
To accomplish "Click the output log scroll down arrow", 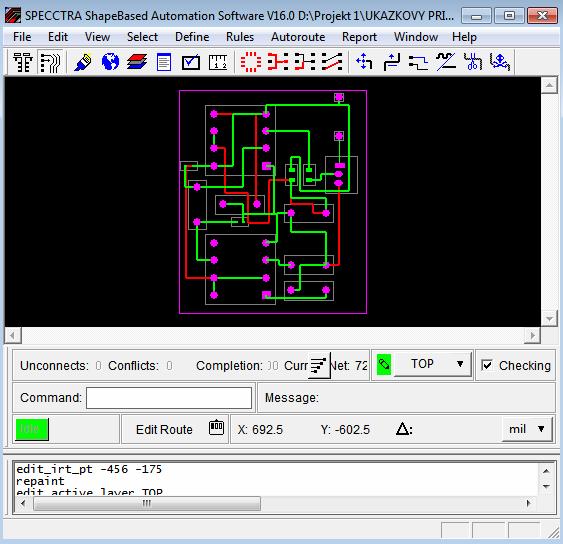I will click(546, 487).
